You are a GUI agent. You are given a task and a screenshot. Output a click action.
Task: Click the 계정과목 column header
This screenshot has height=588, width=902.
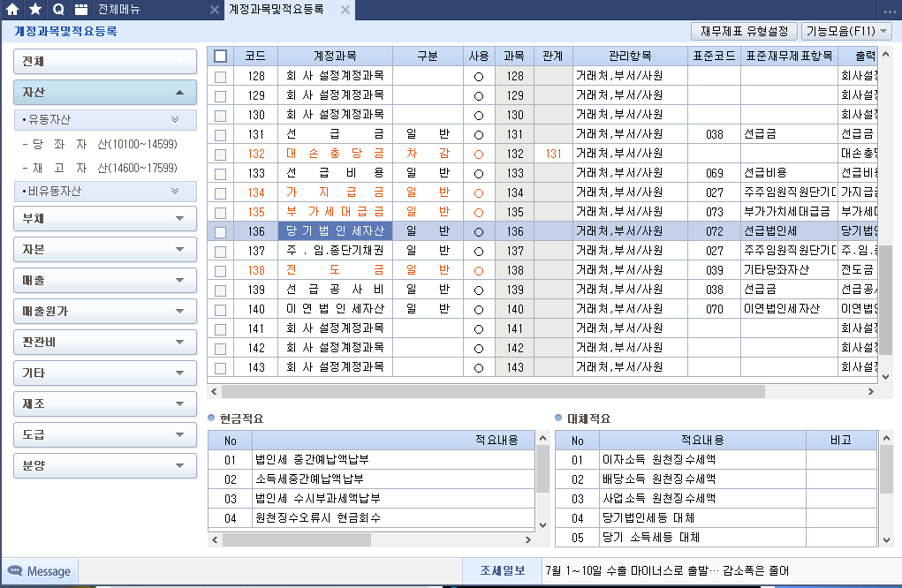(x=335, y=56)
